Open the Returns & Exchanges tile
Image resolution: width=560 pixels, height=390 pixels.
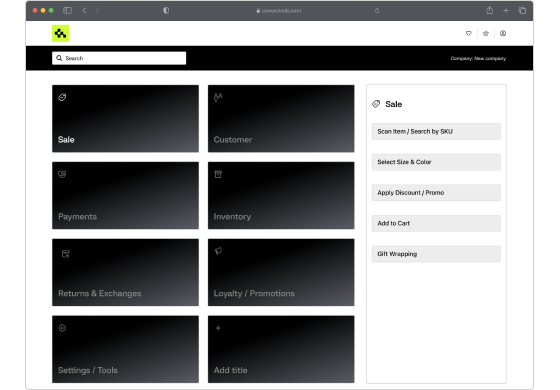point(125,272)
